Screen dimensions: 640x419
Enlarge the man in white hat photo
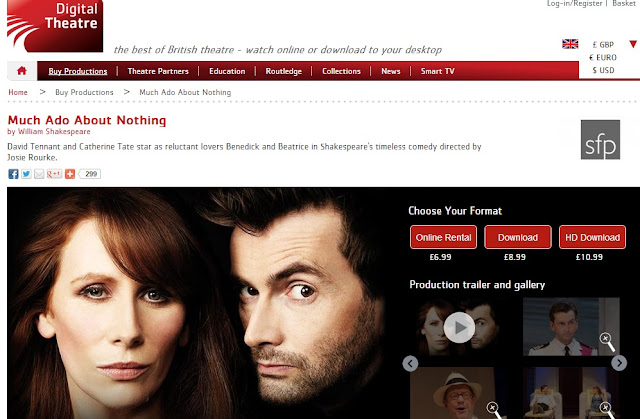[458, 393]
